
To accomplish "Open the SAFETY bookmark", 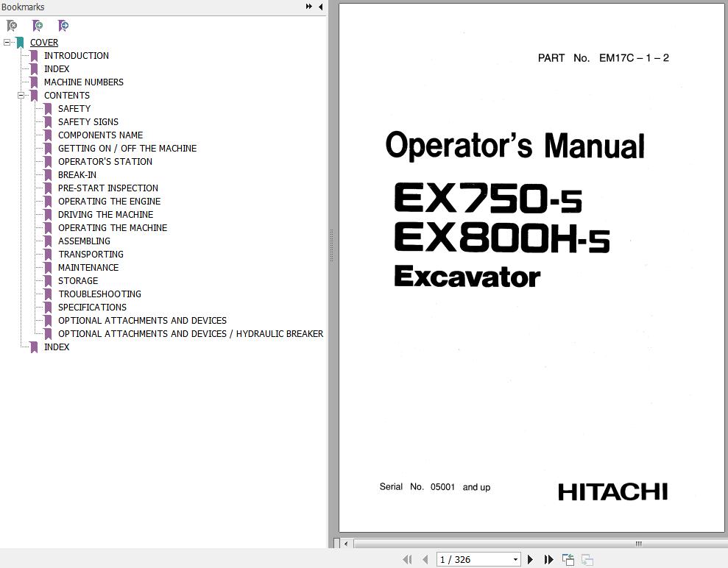I will 74,109.
